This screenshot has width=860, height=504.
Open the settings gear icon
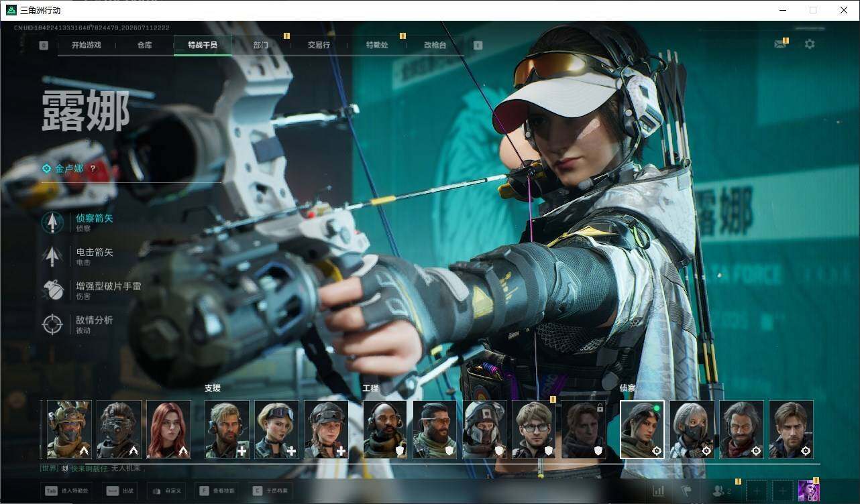[x=810, y=44]
